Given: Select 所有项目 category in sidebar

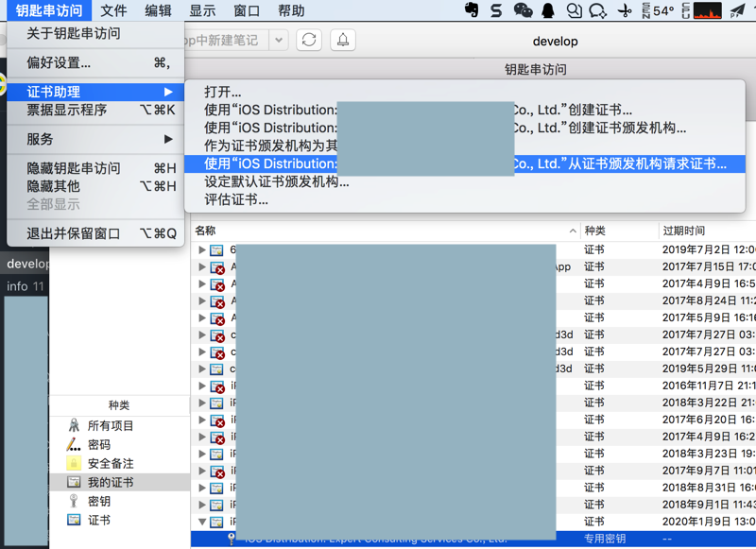Looking at the screenshot, I should 120,425.
